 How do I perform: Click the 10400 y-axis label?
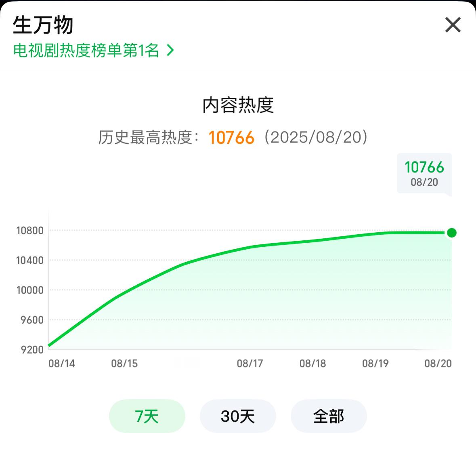[x=30, y=261]
